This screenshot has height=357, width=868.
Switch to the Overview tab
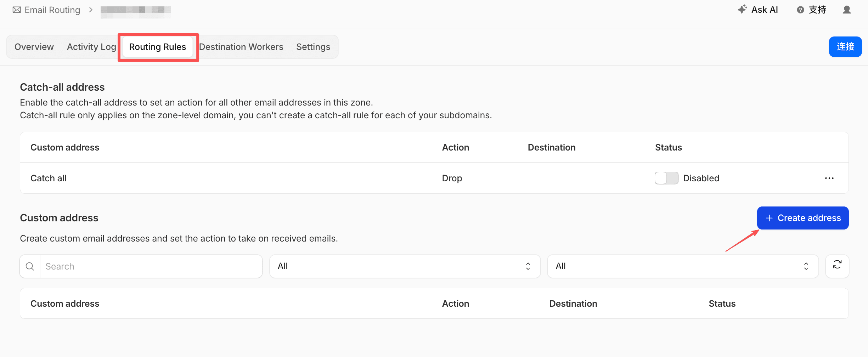(34, 47)
